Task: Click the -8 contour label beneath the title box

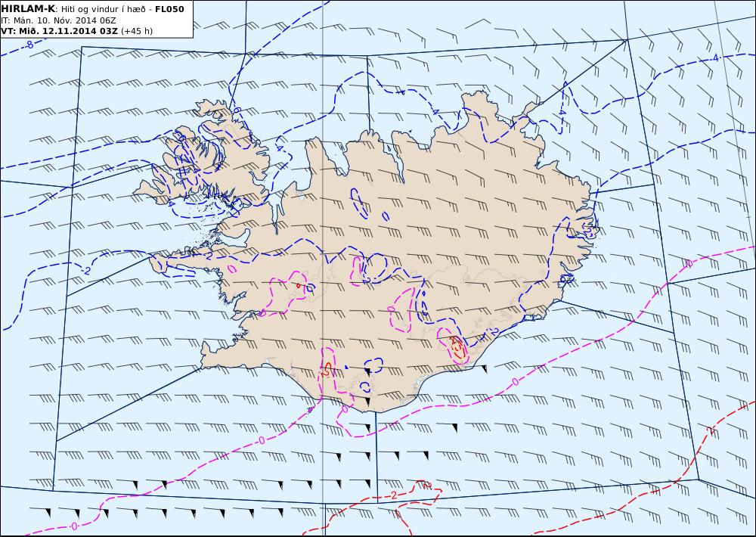Action: point(29,45)
